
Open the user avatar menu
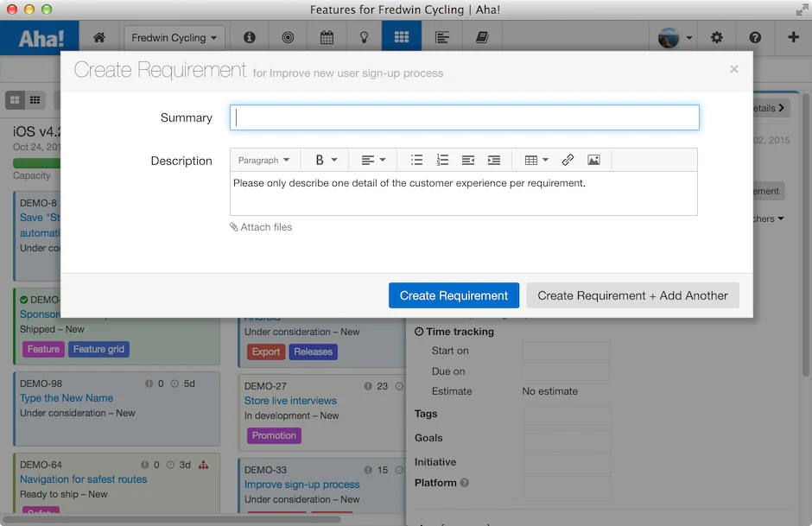[675, 37]
